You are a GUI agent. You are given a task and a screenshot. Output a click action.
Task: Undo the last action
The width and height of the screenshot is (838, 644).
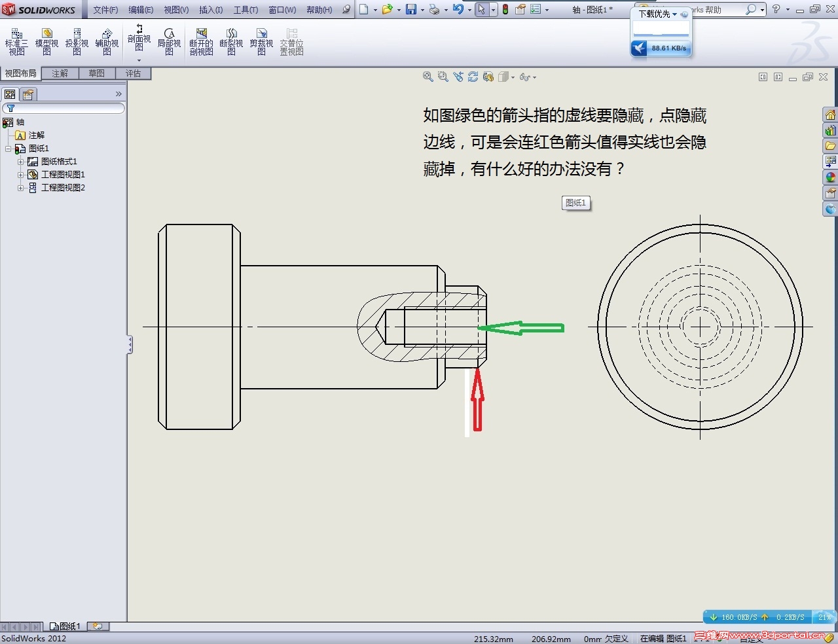pos(458,9)
